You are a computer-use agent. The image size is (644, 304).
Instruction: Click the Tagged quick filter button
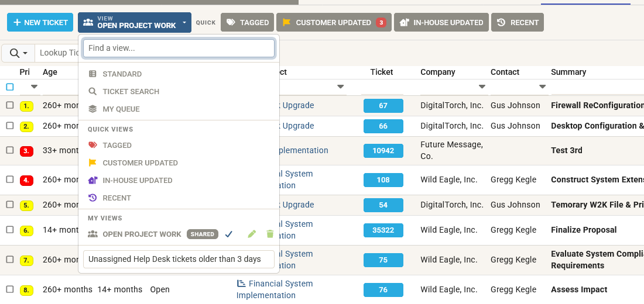click(x=247, y=22)
